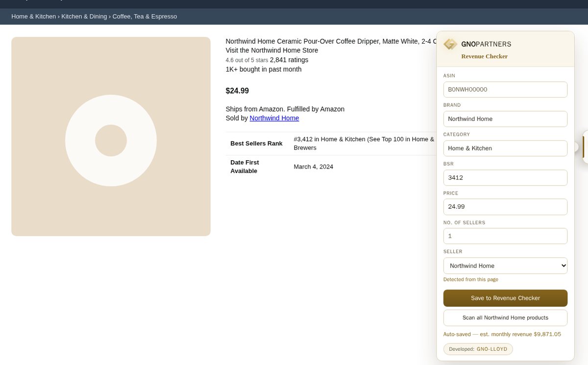The image size is (588, 365).
Task: Click the Category field showing Home & Kitchen
Action: point(505,148)
